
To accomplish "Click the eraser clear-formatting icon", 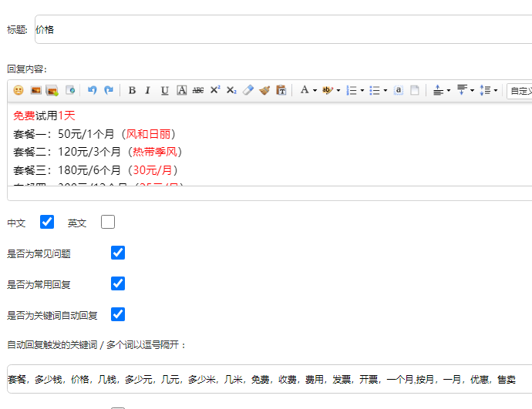I will click(x=247, y=91).
